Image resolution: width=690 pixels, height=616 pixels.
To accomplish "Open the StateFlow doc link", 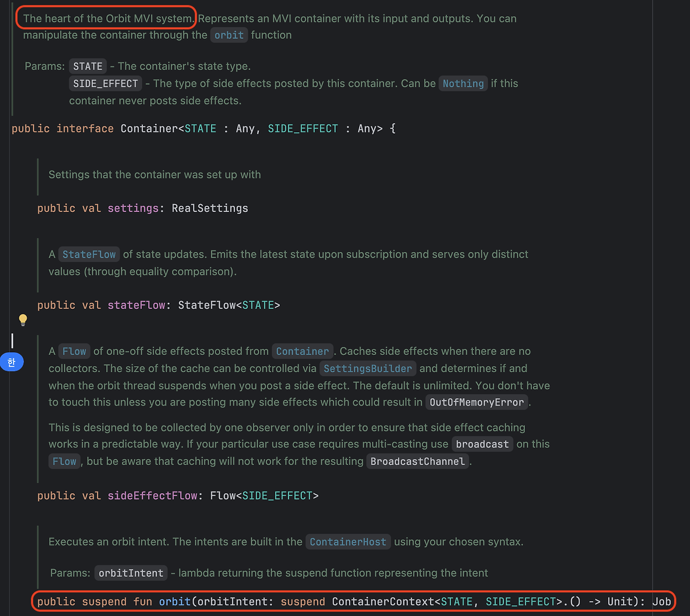I will pos(89,255).
